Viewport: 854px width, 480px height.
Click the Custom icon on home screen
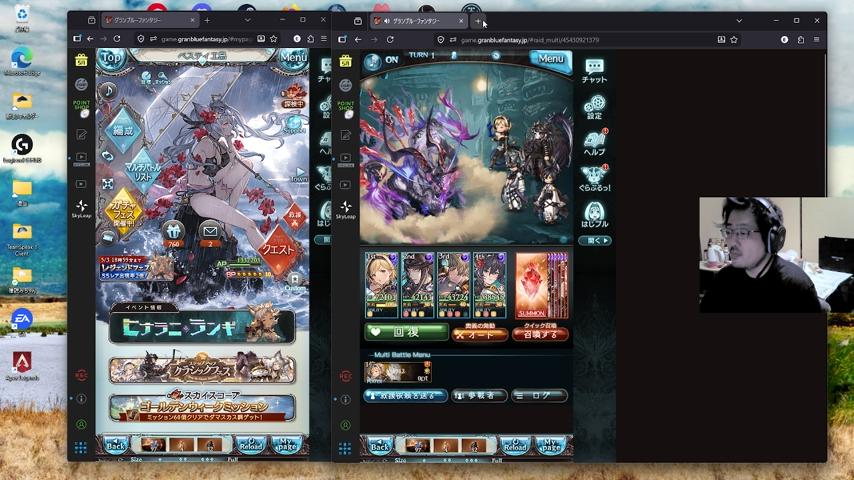(x=295, y=282)
